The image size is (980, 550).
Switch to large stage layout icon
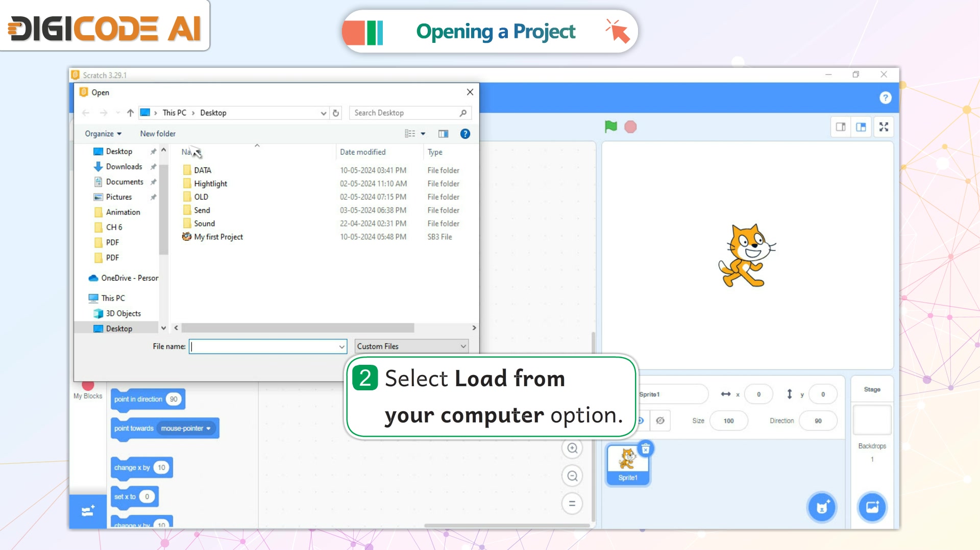point(861,127)
